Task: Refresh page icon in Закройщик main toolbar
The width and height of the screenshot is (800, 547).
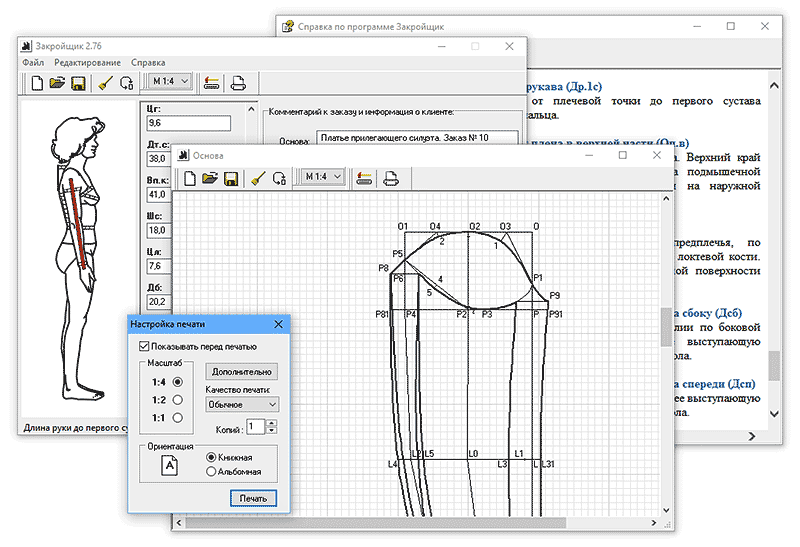Action: coord(127,83)
